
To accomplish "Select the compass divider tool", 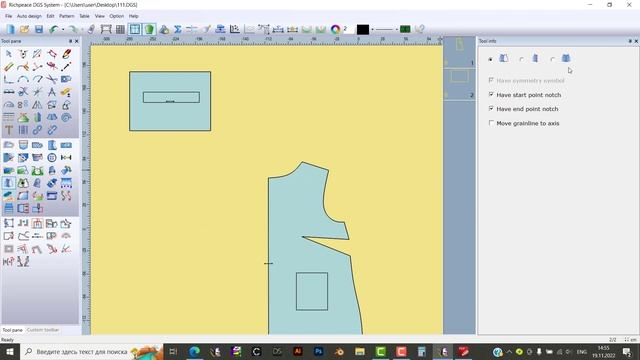I will [x=51, y=92].
